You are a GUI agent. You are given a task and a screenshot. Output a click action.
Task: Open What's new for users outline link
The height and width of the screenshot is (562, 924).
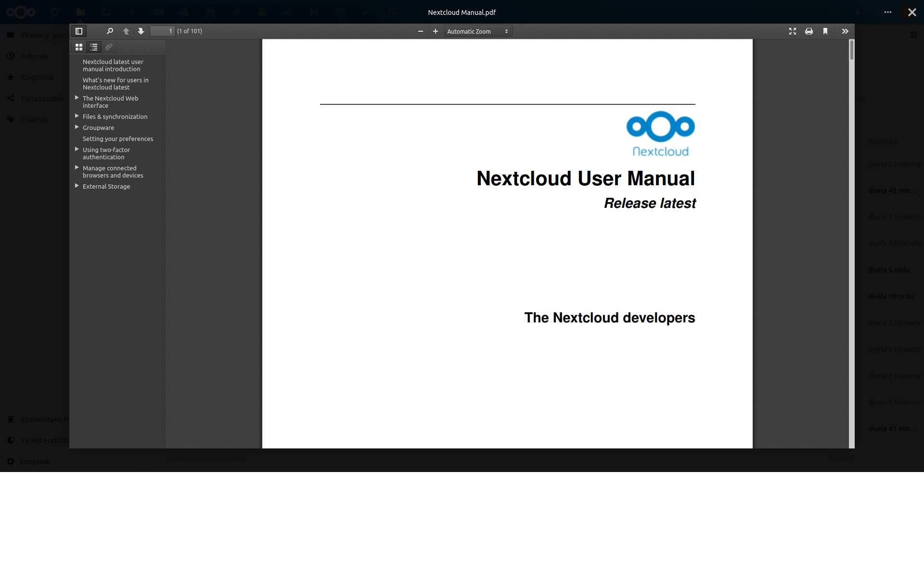pyautogui.click(x=115, y=84)
